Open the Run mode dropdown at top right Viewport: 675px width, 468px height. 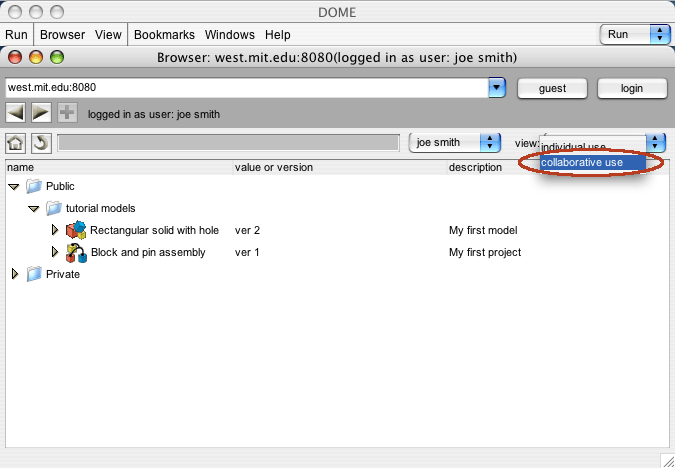tap(635, 34)
